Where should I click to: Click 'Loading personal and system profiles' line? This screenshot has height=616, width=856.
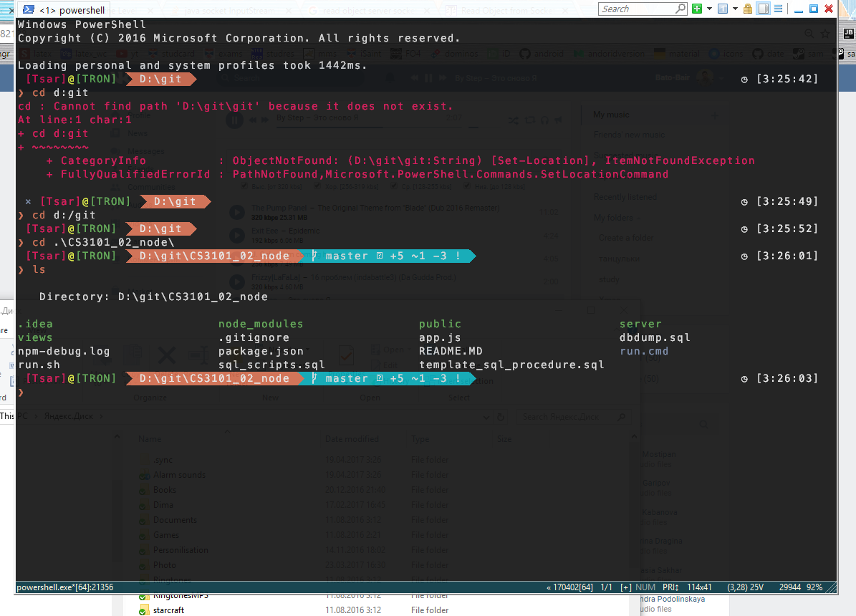pos(193,65)
